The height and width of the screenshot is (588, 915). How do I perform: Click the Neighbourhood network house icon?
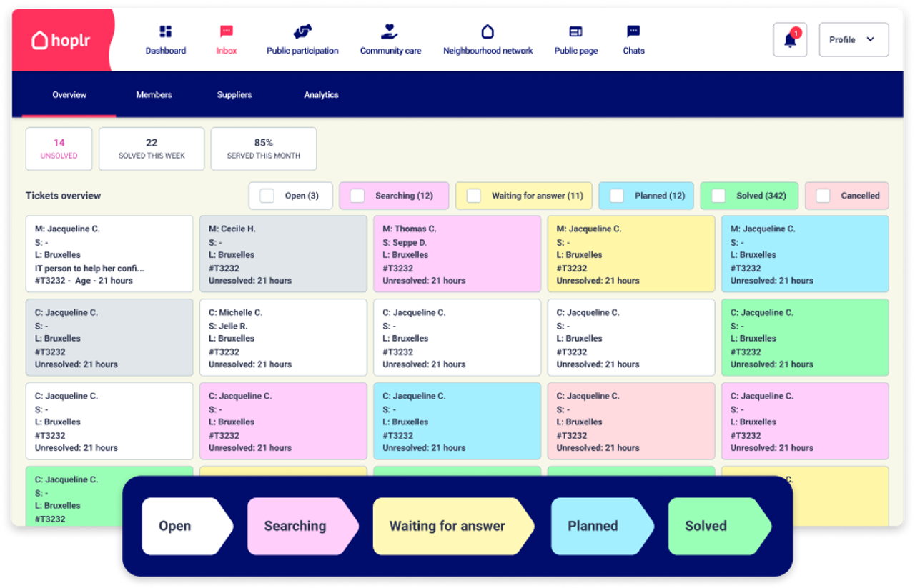tap(488, 31)
